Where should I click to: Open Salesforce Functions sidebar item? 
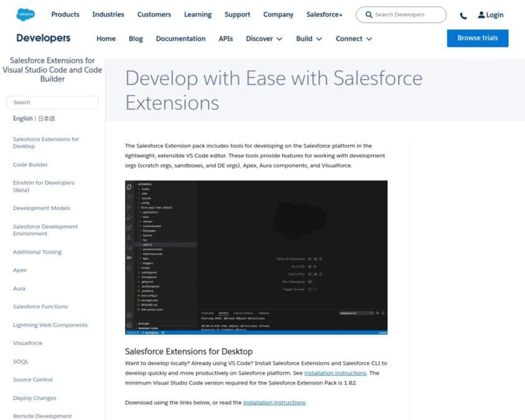(40, 307)
